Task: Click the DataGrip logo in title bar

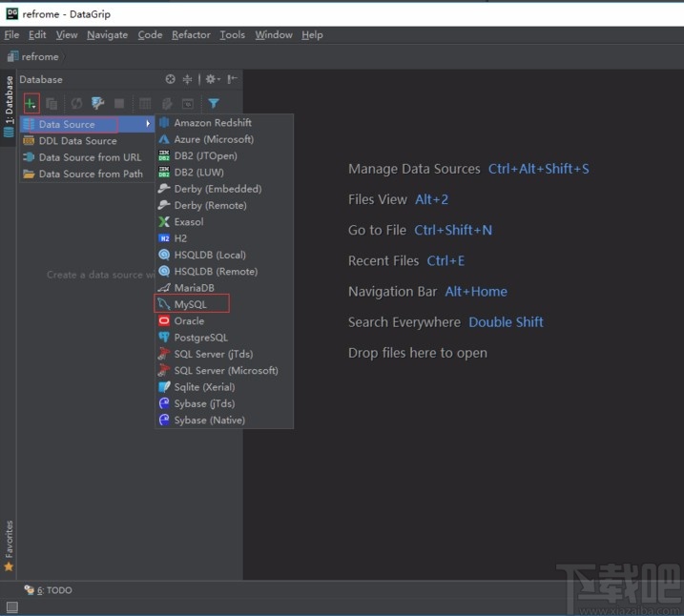Action: (x=11, y=14)
